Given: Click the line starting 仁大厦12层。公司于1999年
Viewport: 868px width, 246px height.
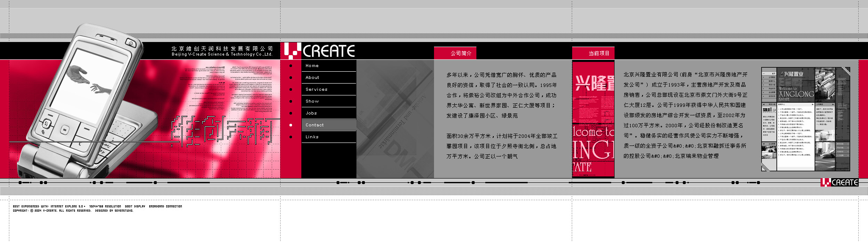Looking at the screenshot, I should pos(684,105).
